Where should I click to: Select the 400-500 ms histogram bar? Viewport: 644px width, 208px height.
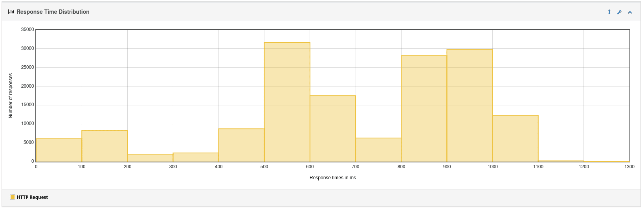[x=241, y=145]
